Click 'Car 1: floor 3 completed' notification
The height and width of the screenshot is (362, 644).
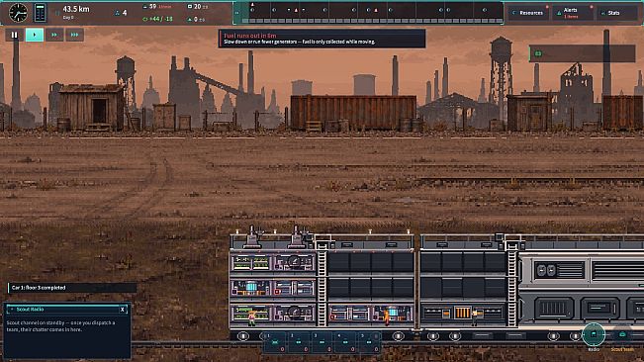[x=72, y=288]
